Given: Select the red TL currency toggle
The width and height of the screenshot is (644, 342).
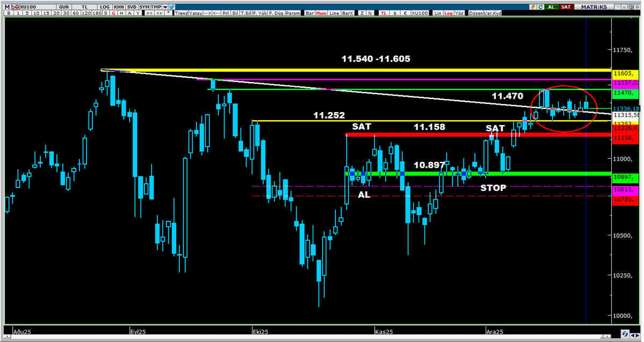Looking at the screenshot, I should click(384, 13).
